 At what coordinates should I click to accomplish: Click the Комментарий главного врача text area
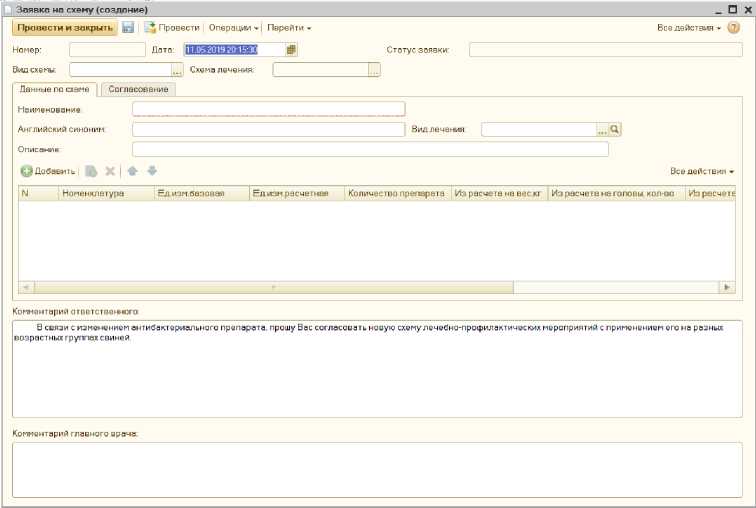[377, 469]
